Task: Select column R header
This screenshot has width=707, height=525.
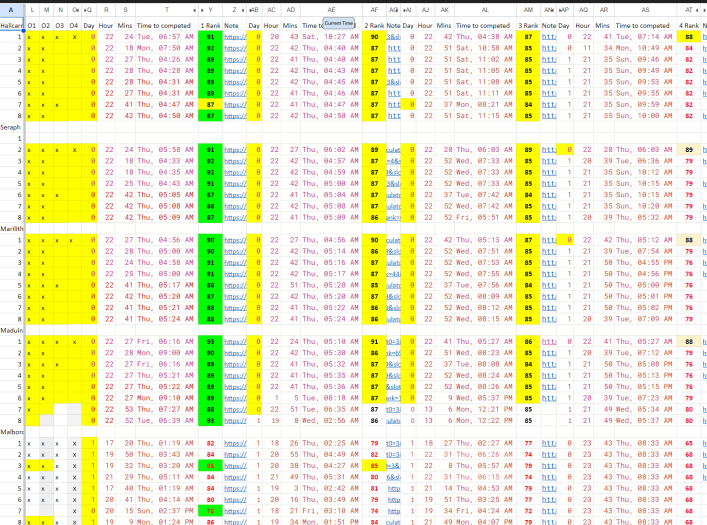Action: [106, 10]
